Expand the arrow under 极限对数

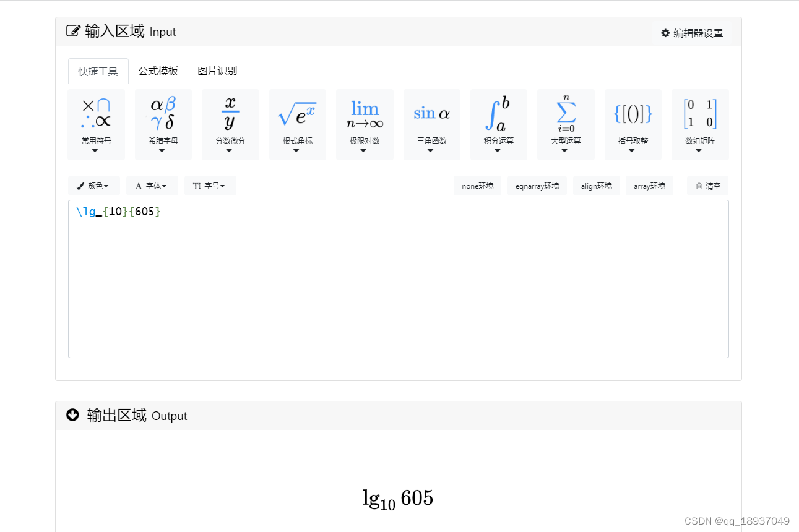pos(363,150)
